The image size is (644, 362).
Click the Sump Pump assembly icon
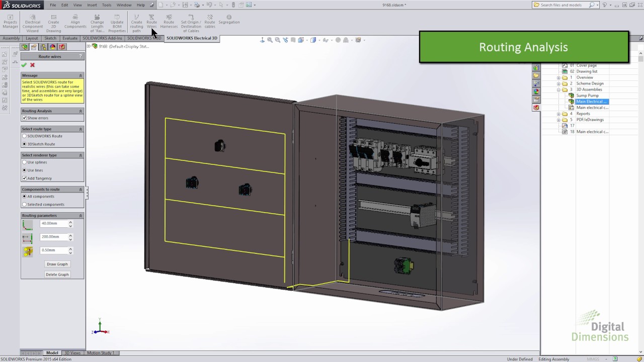571,96
